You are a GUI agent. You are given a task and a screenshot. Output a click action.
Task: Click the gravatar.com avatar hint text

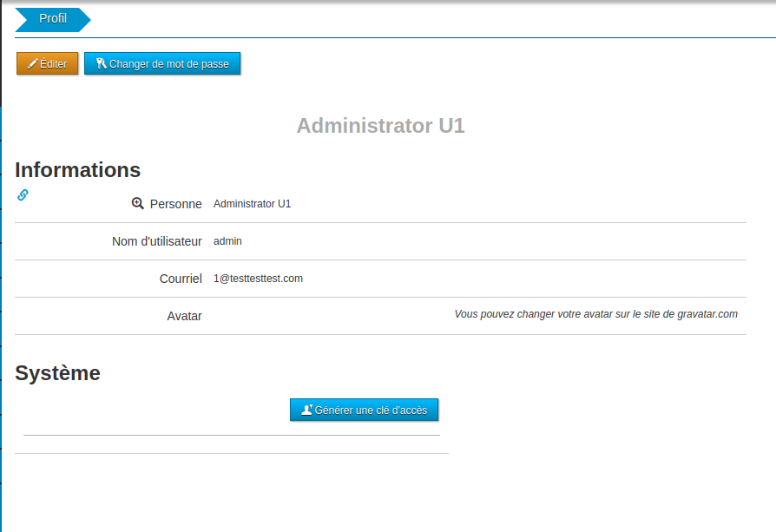[x=595, y=314]
